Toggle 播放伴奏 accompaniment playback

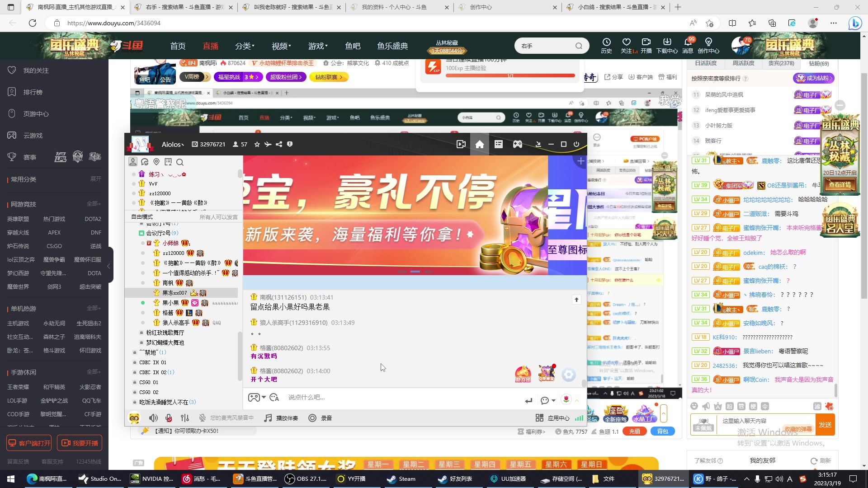point(281,418)
